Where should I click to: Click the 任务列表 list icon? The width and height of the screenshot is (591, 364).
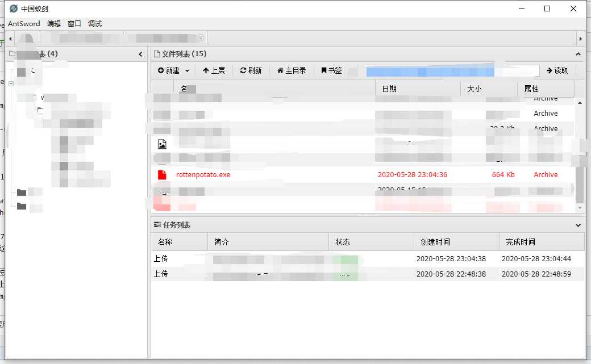point(157,225)
